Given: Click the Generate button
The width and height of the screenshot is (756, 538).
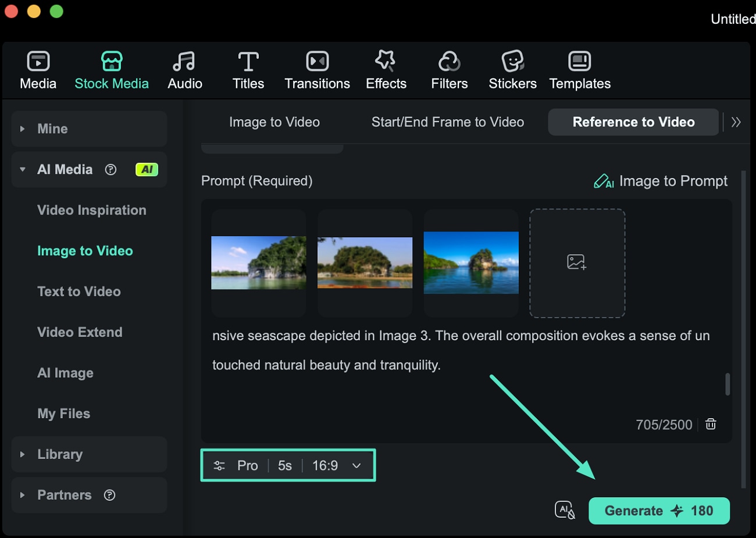Looking at the screenshot, I should click(658, 511).
